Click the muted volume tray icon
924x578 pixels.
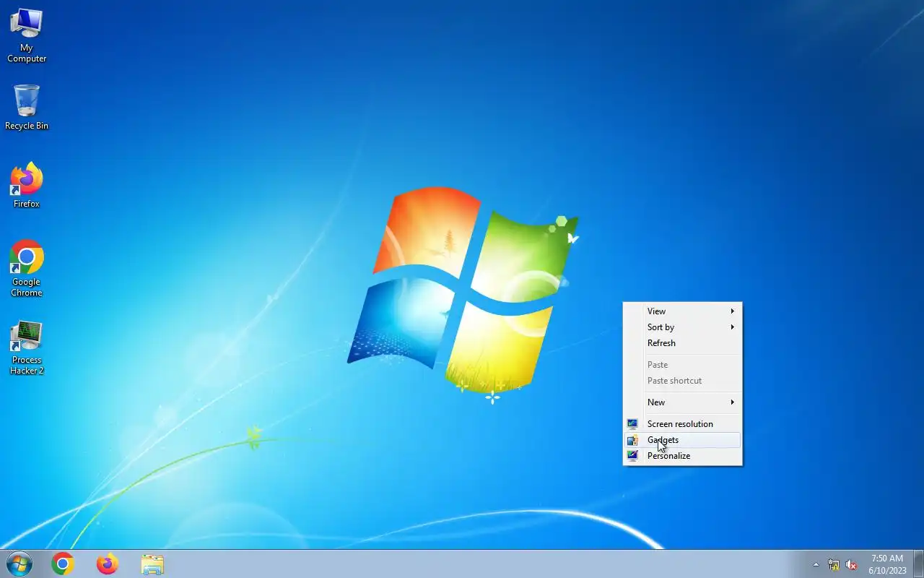pos(851,564)
